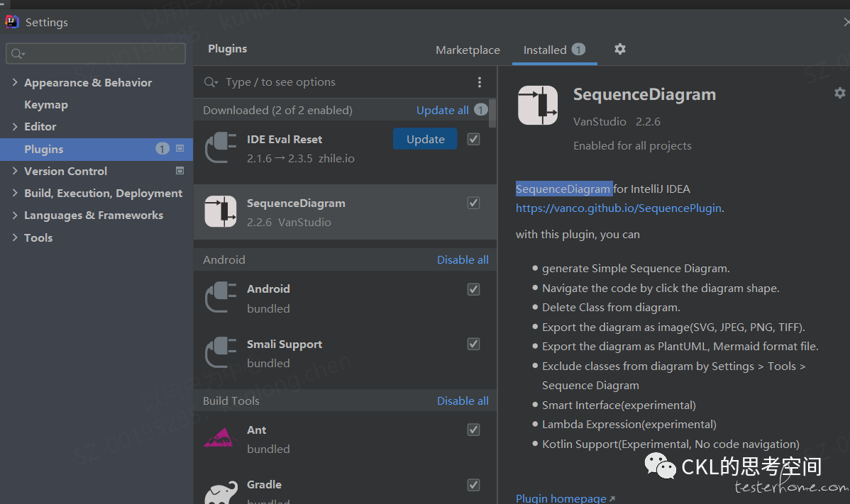This screenshot has height=504, width=850.
Task: Click the Update button for IDE Eval Reset
Action: tap(425, 139)
